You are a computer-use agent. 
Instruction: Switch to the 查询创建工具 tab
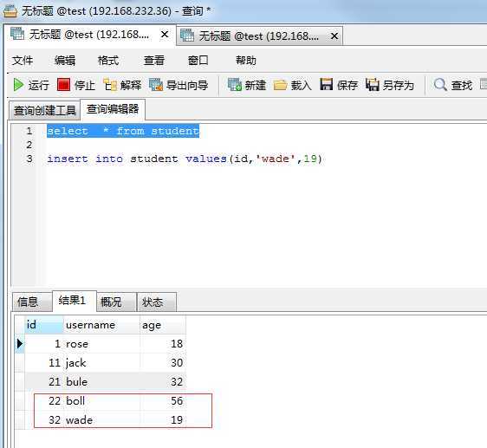(45, 110)
